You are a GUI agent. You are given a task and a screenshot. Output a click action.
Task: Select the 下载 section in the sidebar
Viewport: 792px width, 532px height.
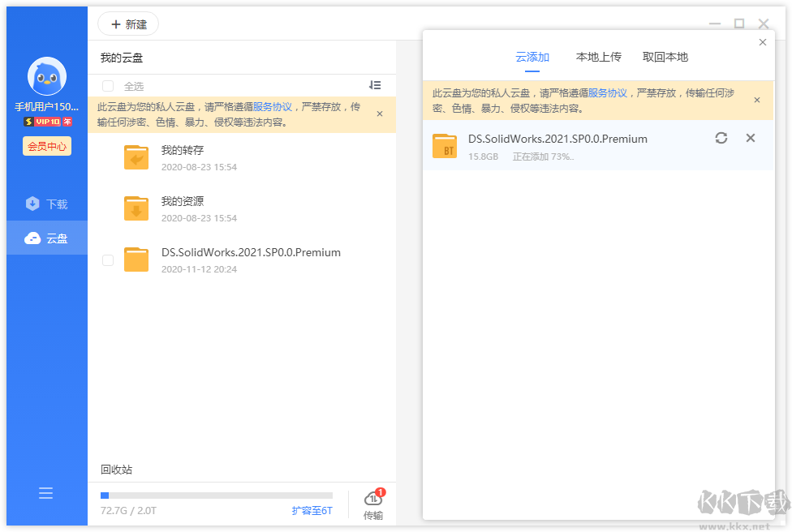(45, 204)
